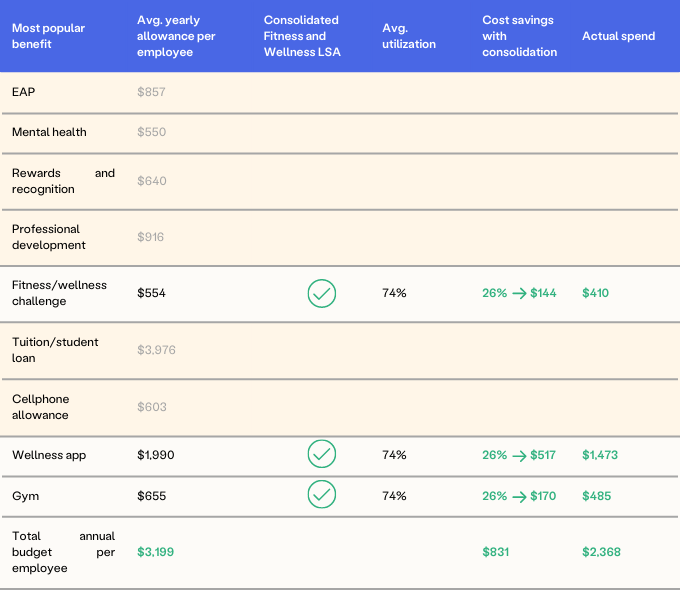Click 'Professional development' benefit label
Image resolution: width=680 pixels, height=590 pixels.
tap(49, 237)
